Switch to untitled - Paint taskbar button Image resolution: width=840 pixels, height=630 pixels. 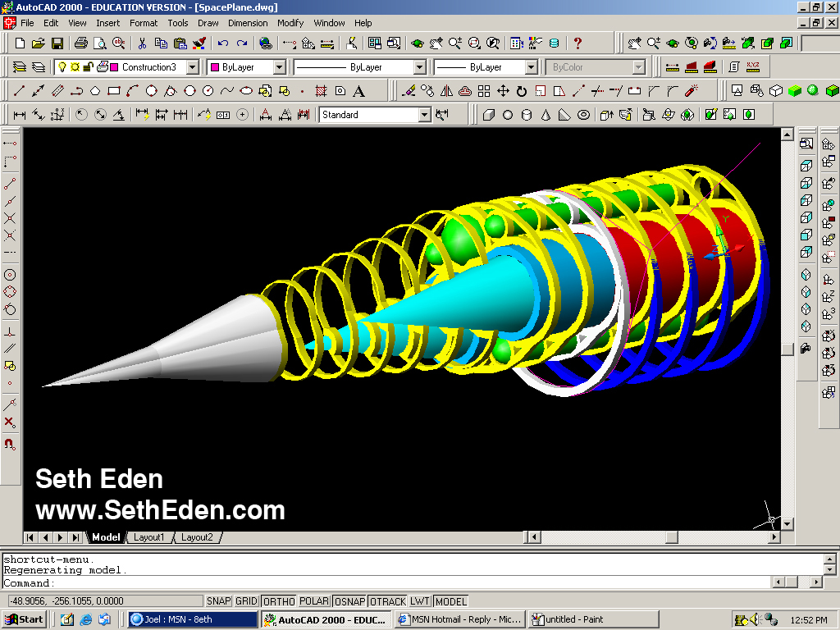(592, 619)
